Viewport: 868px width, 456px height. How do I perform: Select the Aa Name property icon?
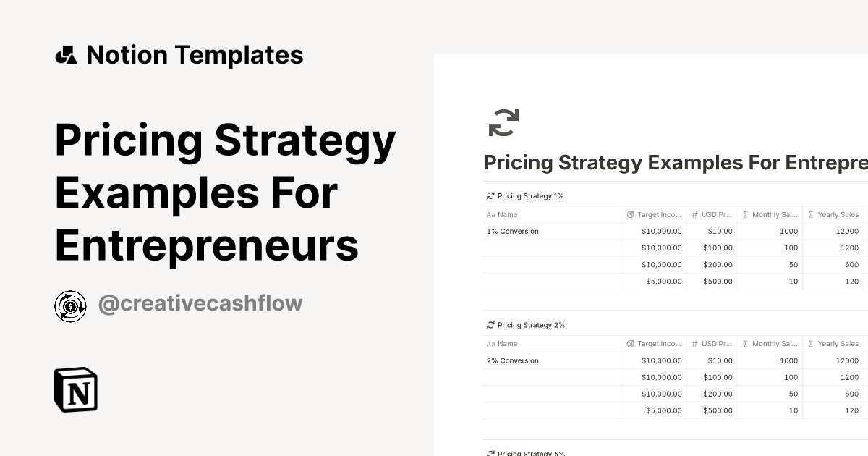(490, 214)
